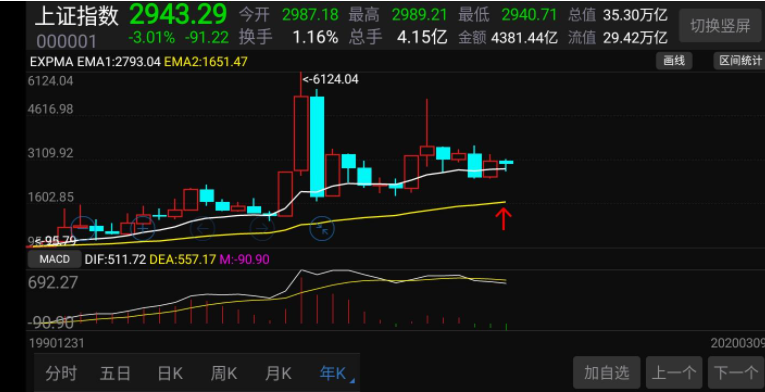Viewport: 765px width, 392px height.
Task: Click the y-axis label 3109.92
Action: pyautogui.click(x=51, y=154)
